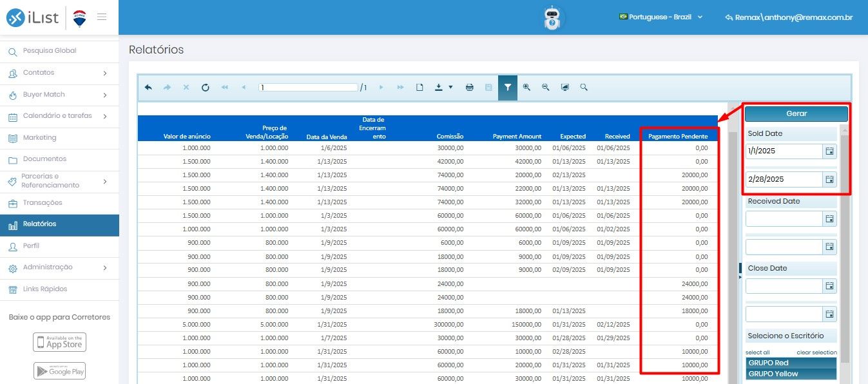The width and height of the screenshot is (868, 384).
Task: Print the report using the printer icon
Action: tap(470, 88)
